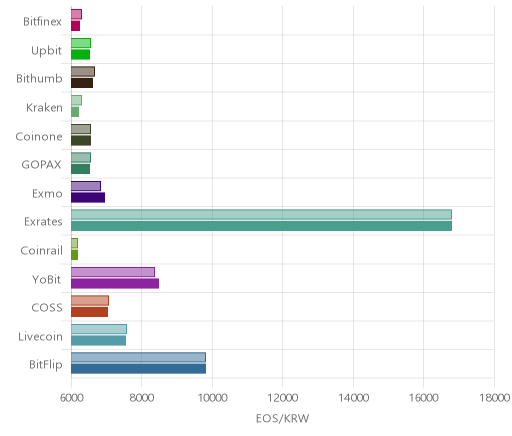Screen dimensions: 512x436
Task: Click the EOS/KRW axis title
Action: (x=282, y=418)
